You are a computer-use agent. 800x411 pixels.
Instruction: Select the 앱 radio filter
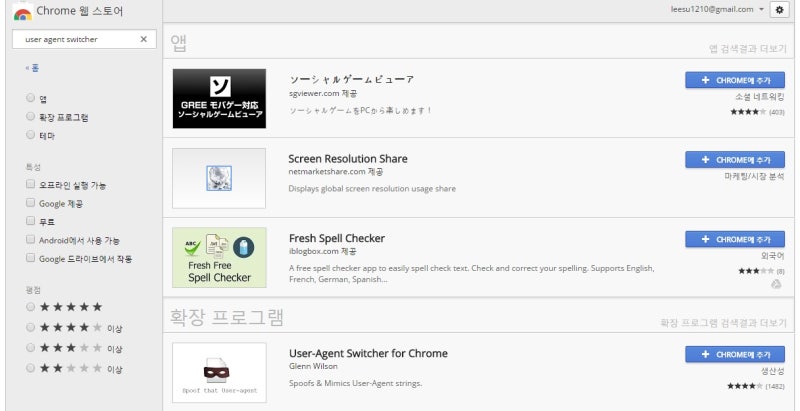tap(31, 98)
